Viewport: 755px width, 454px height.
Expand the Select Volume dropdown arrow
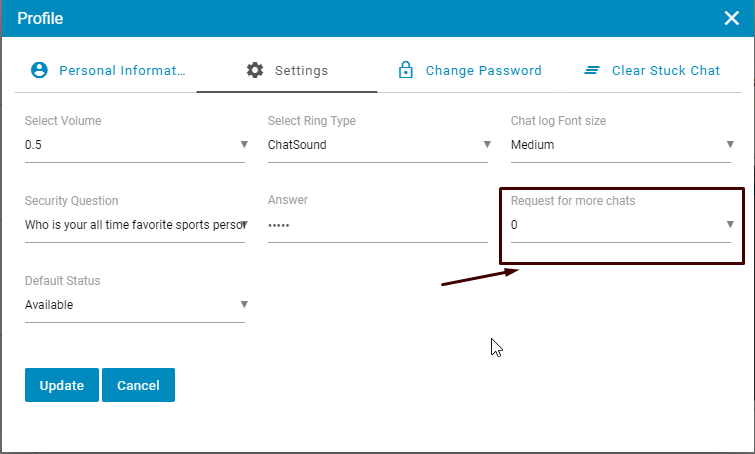click(243, 144)
